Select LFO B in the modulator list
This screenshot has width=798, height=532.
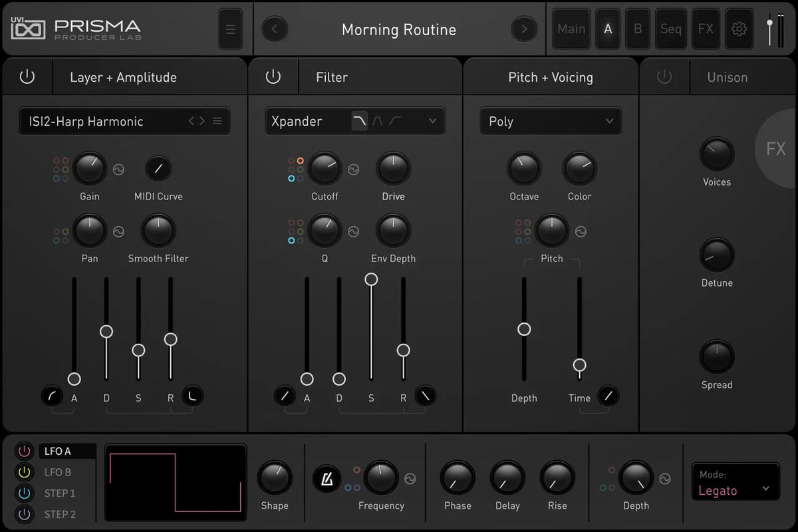(58, 472)
